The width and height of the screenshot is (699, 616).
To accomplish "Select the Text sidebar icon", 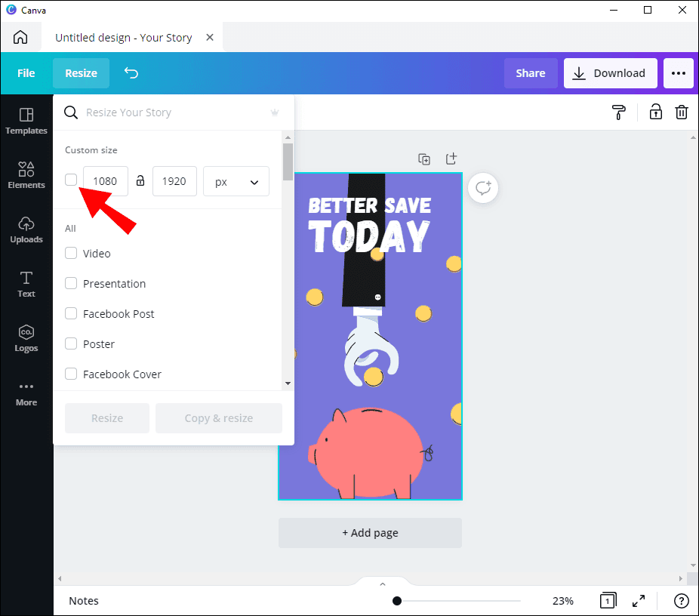I will [26, 285].
